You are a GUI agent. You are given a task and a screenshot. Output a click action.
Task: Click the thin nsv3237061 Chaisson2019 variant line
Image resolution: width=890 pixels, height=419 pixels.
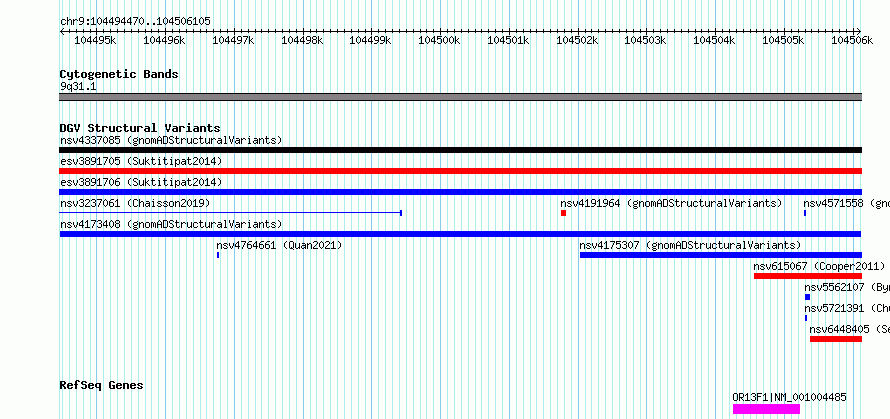click(231, 213)
